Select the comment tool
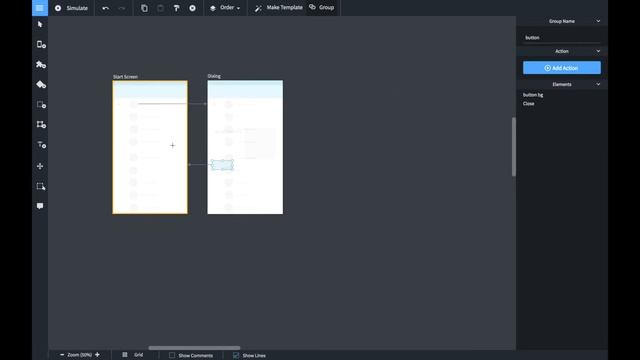This screenshot has width=640, height=360. click(x=40, y=206)
